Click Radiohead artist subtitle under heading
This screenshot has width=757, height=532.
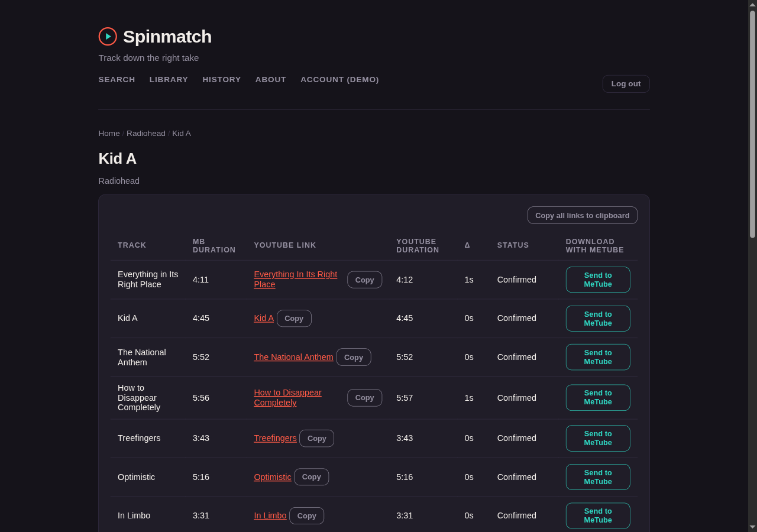pos(119,181)
